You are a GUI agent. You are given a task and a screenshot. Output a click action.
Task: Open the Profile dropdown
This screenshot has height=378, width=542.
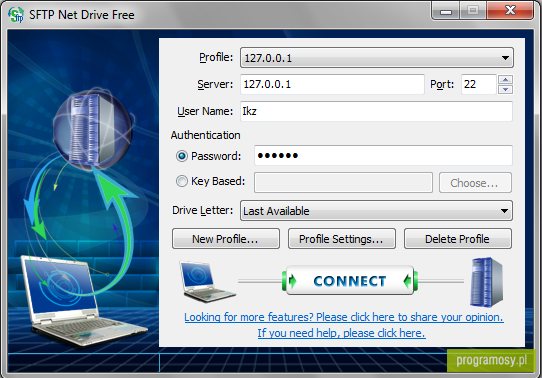(377, 58)
